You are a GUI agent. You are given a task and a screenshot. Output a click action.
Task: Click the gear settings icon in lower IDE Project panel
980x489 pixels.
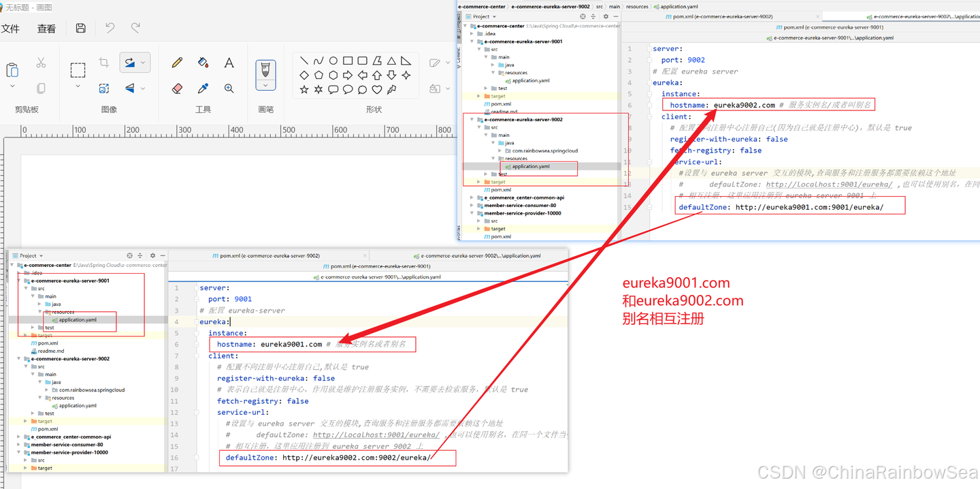[152, 255]
